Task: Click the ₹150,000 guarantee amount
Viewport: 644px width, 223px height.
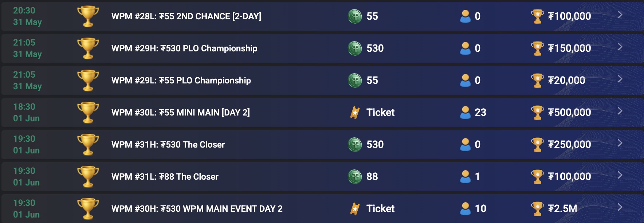Action: (569, 48)
